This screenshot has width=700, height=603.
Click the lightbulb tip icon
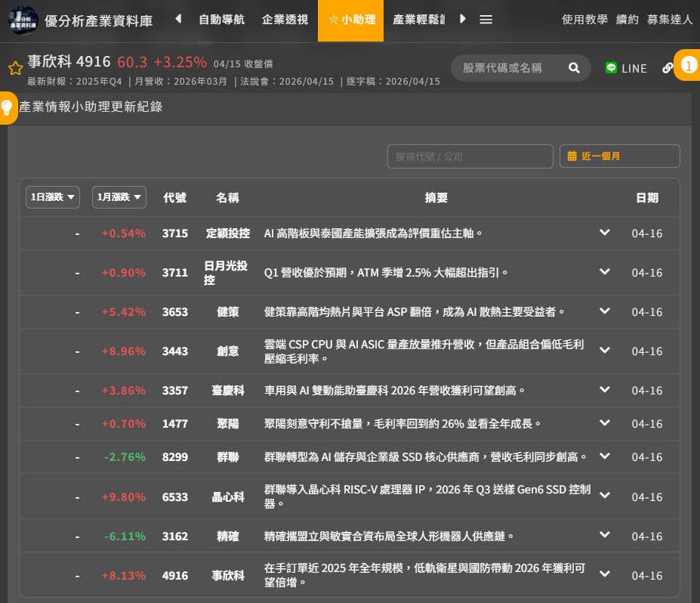7,107
